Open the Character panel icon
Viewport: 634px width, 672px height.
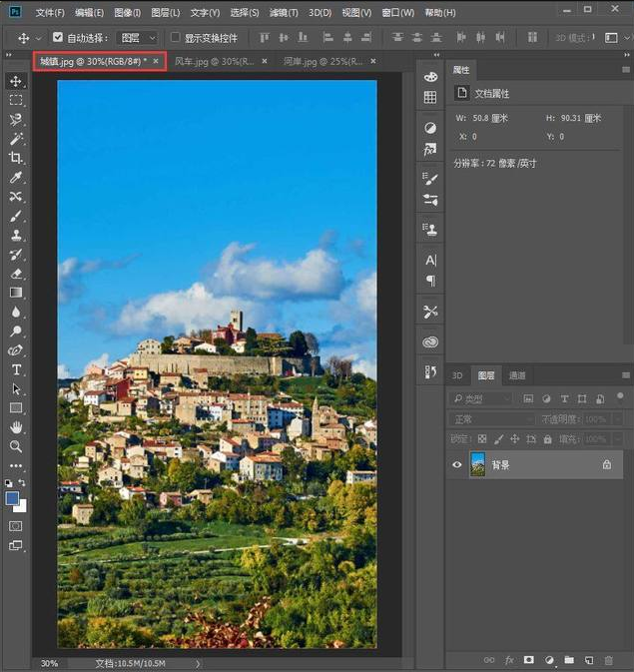(430, 261)
